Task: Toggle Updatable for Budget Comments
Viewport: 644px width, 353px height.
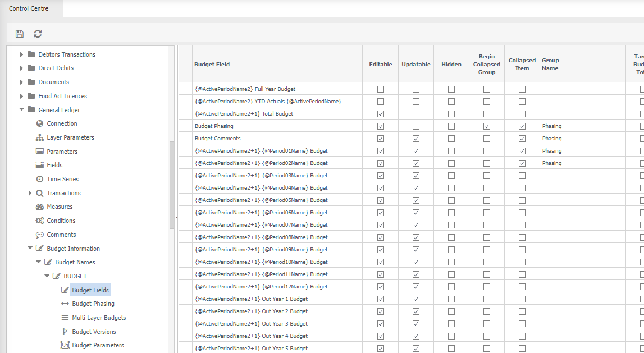Action: [415, 138]
